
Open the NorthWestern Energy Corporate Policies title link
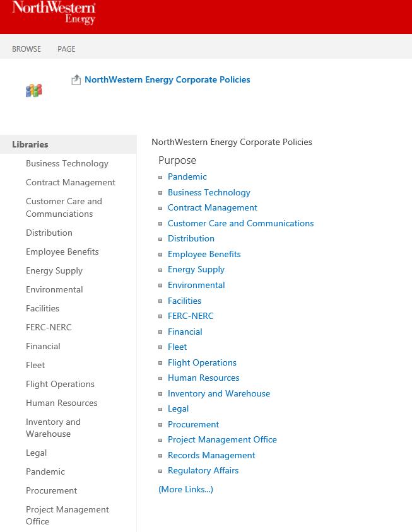(167, 79)
